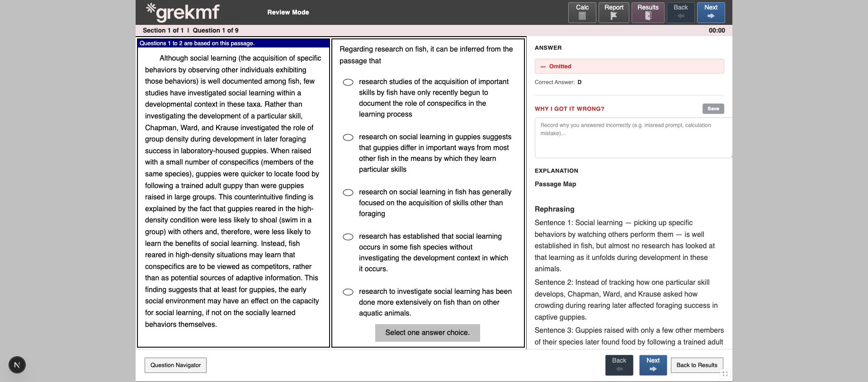The image size is (868, 382).
Task: Click Back to Results button
Action: pos(697,365)
